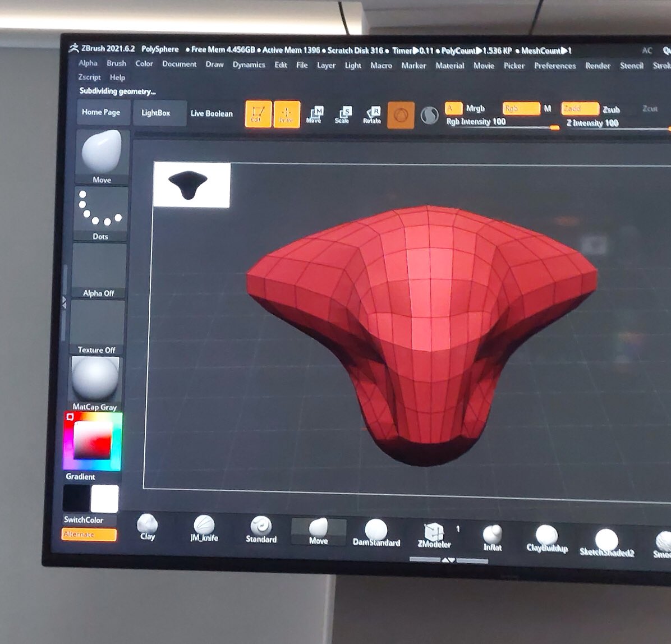Open the current brush Move thumbnail
Screen dimensions: 671x644
[102, 157]
